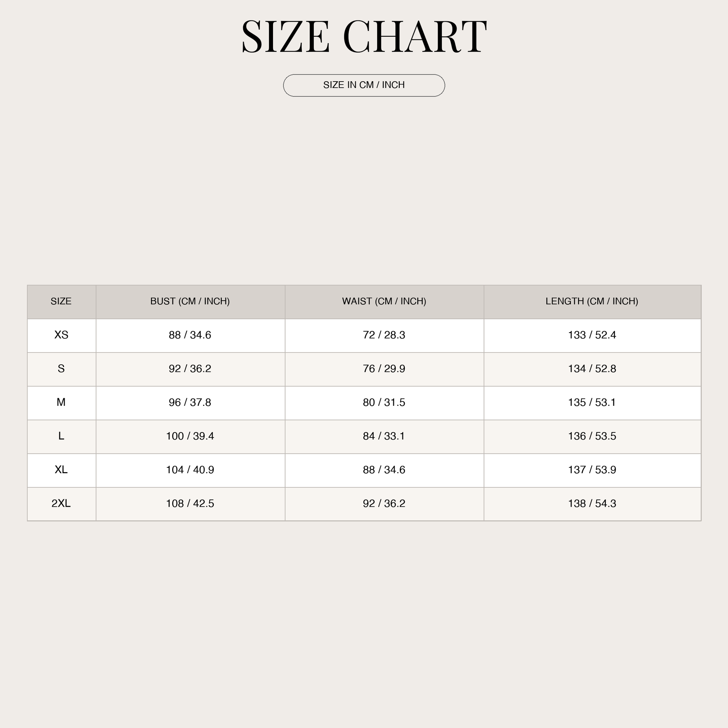Select the WAIST (CM / INCH) header
This screenshot has width=728, height=728.
[x=384, y=301]
